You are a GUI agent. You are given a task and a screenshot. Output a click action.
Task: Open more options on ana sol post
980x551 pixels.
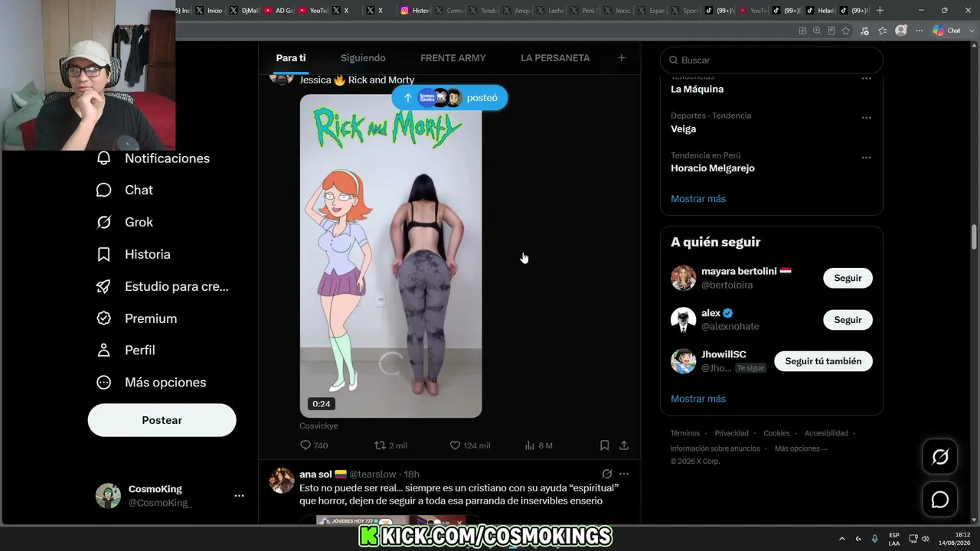pos(624,474)
